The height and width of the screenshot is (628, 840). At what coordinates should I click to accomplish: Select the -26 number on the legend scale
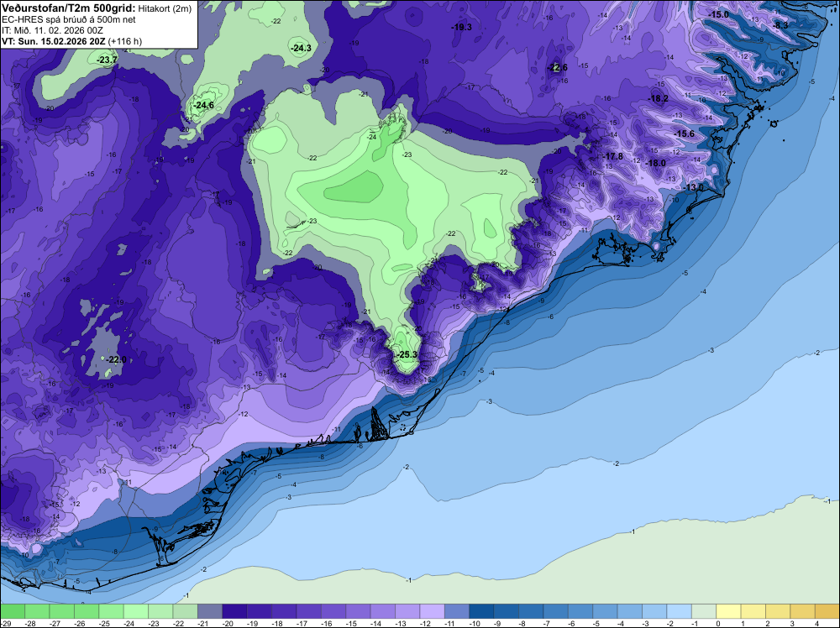click(x=80, y=623)
